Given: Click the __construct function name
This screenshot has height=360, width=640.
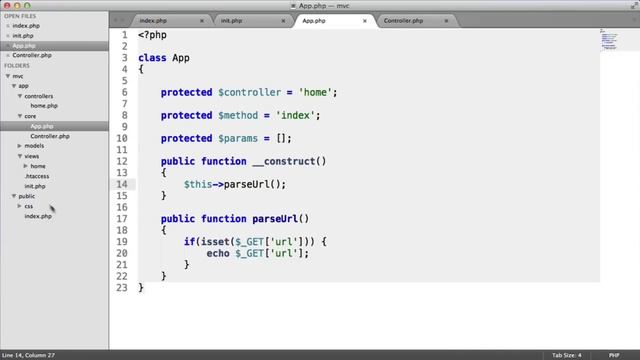Looking at the screenshot, I should [284, 162].
